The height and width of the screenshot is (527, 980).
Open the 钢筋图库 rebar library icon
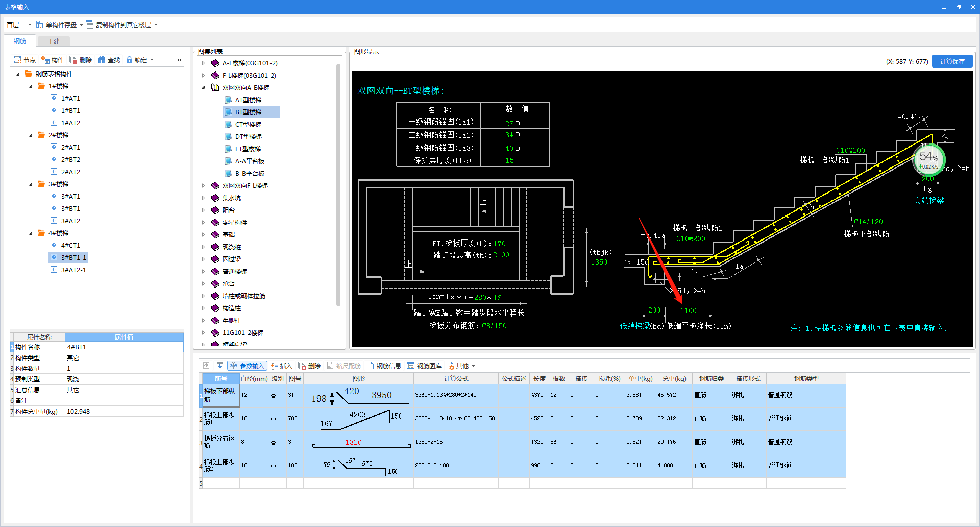pos(411,366)
